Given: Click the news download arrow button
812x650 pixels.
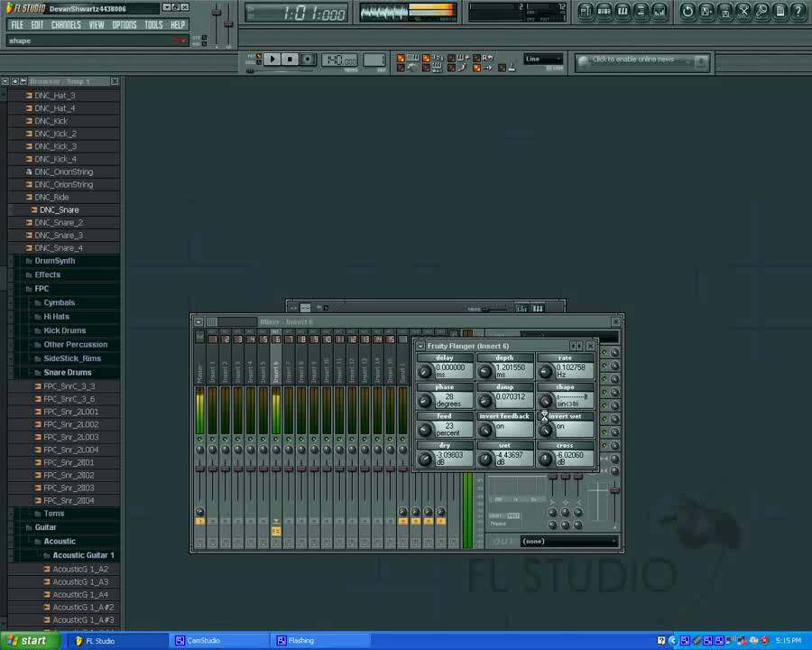Looking at the screenshot, I should (x=701, y=62).
